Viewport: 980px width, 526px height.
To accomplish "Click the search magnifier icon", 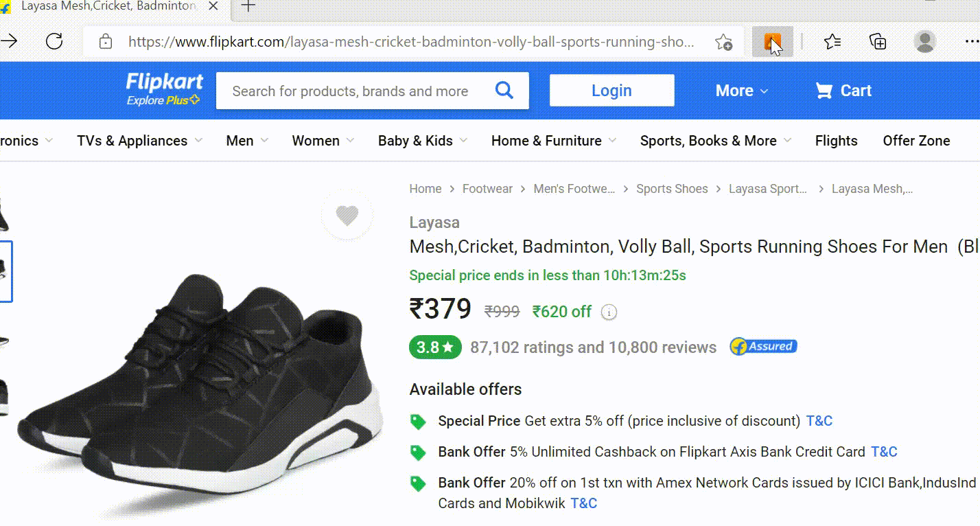I will click(504, 90).
